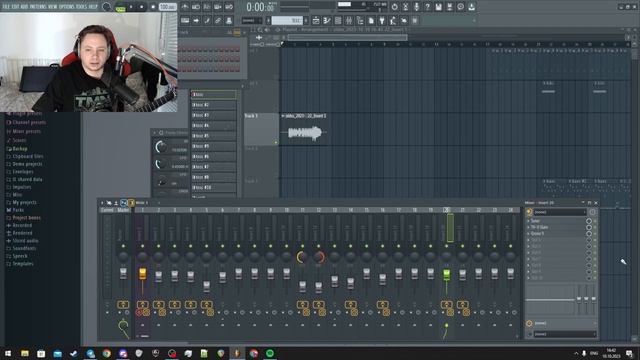The image size is (640, 360).
Task: Click the audio clip waveform on Track 3
Action: (305, 133)
